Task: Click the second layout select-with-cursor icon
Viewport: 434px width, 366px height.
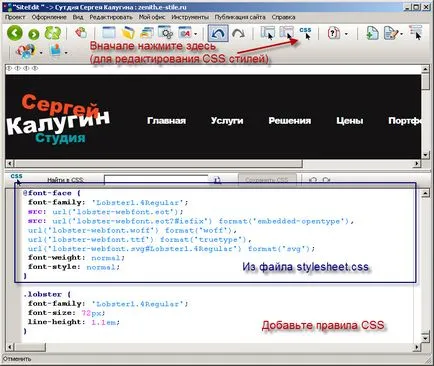Action: 287,33
